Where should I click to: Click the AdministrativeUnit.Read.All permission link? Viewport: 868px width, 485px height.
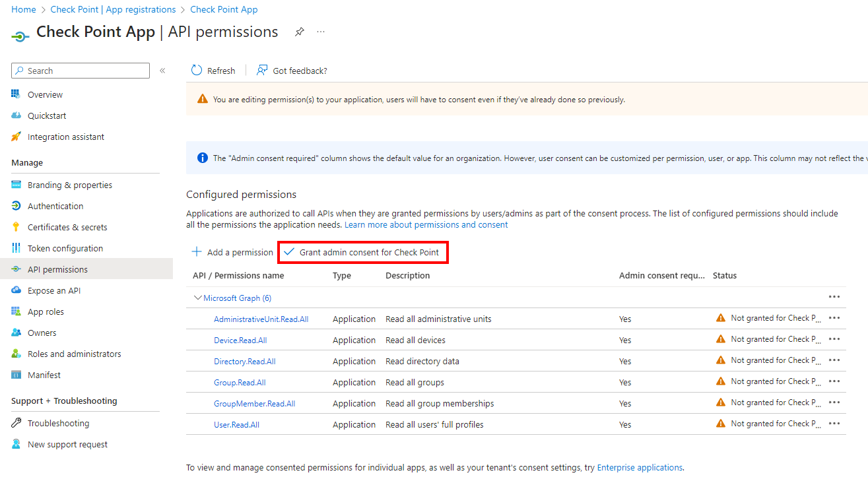coord(261,319)
